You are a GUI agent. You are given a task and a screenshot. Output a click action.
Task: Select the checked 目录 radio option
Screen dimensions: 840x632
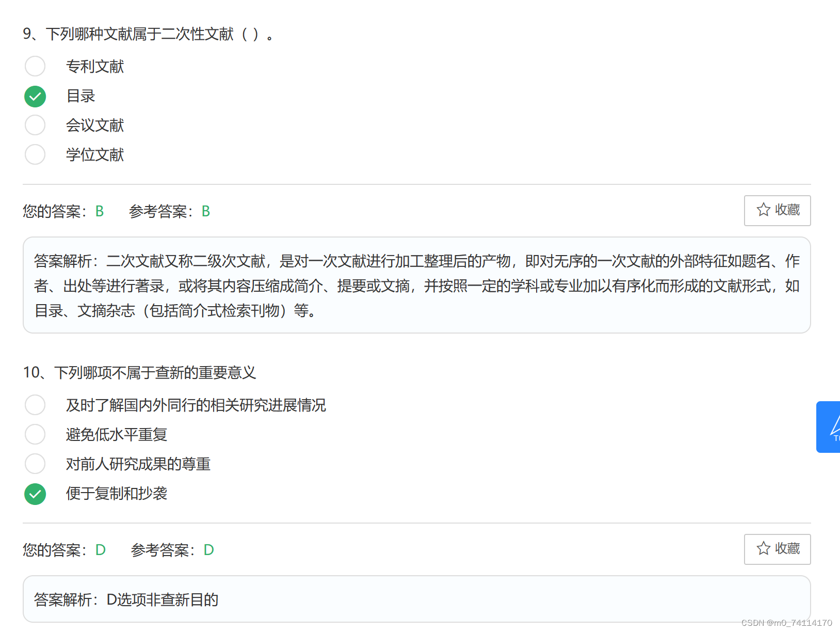point(35,96)
